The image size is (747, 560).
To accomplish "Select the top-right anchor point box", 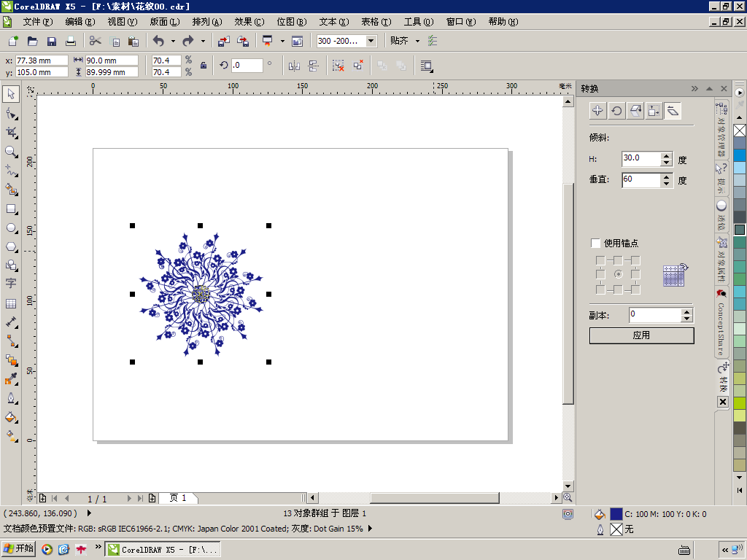I will pyautogui.click(x=635, y=260).
